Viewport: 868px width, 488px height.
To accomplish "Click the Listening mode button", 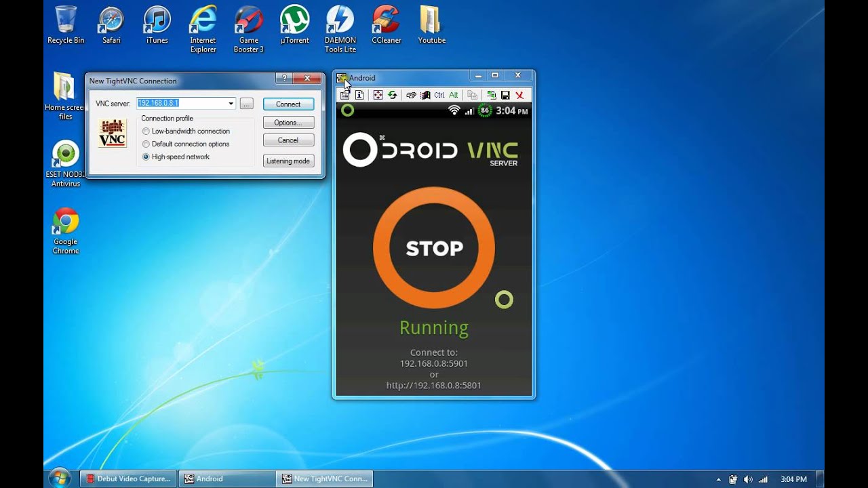I will coord(288,161).
